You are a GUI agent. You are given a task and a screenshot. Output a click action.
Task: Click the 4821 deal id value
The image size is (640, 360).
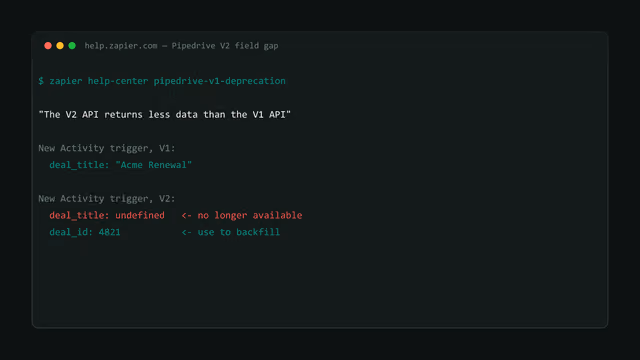(x=109, y=232)
